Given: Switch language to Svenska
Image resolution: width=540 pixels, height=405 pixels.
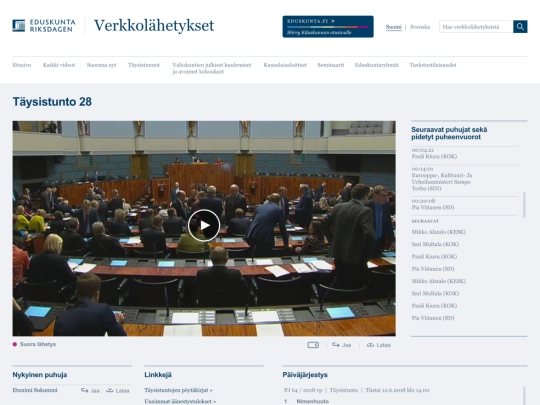Looking at the screenshot, I should (420, 27).
